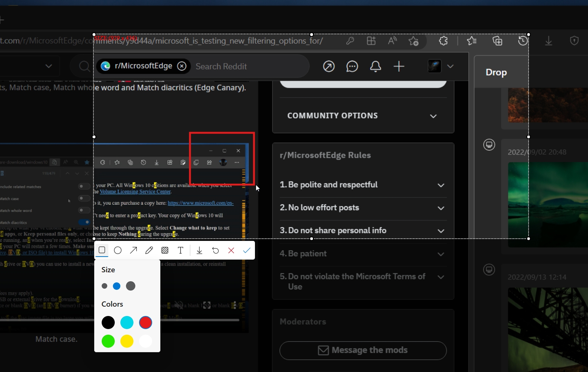This screenshot has height=372, width=588.
Task: Open the Drop autumn forest thumbnail
Action: tap(548, 105)
